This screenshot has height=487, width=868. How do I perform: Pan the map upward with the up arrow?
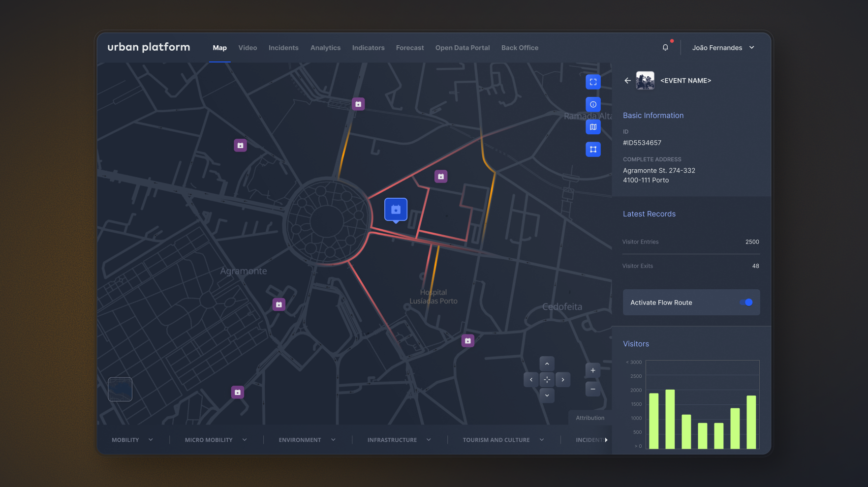(x=547, y=364)
